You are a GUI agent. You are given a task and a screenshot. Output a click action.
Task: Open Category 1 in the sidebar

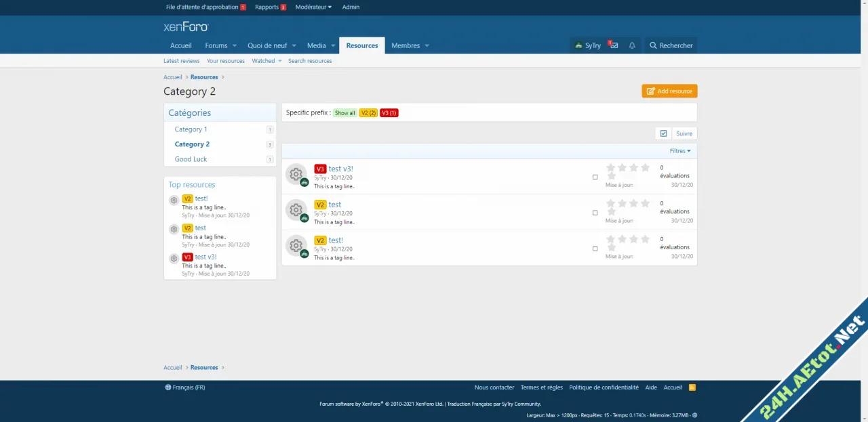coord(191,129)
